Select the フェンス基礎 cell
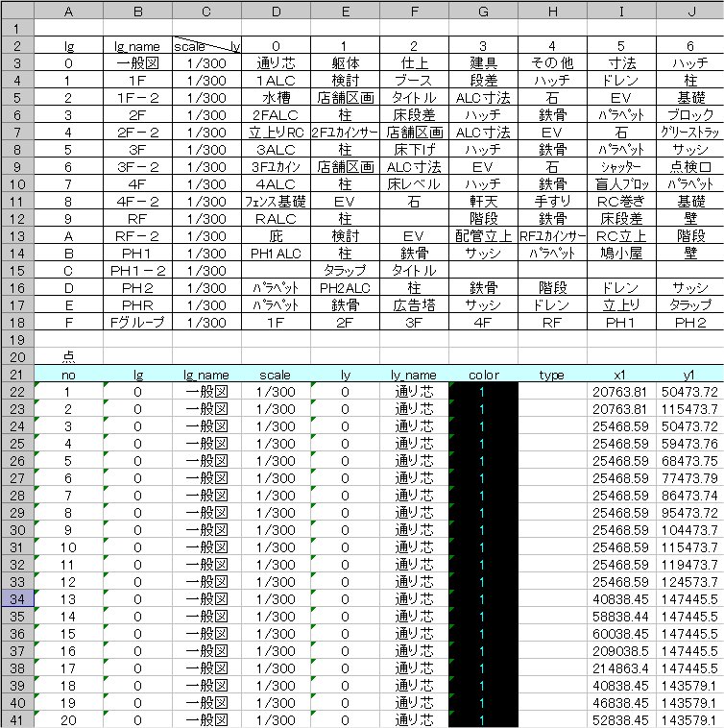Image resolution: width=724 pixels, height=728 pixels. pos(276,202)
